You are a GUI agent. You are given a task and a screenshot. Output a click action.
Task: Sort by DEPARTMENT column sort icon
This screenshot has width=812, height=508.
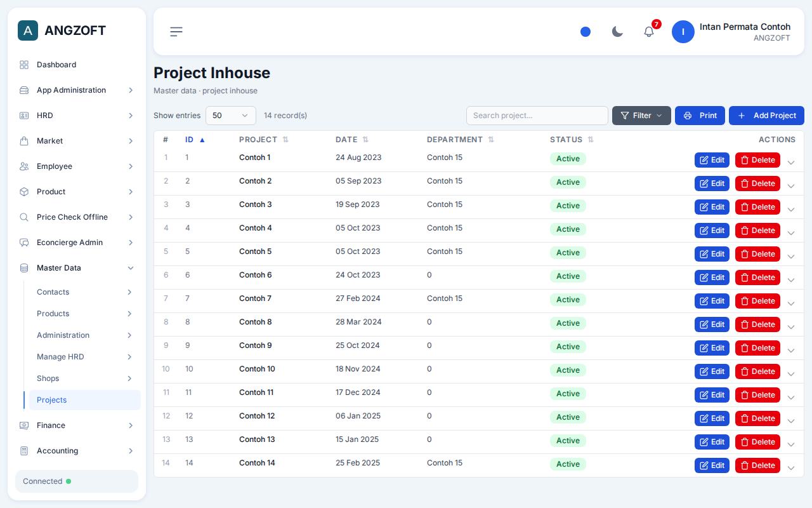[491, 140]
